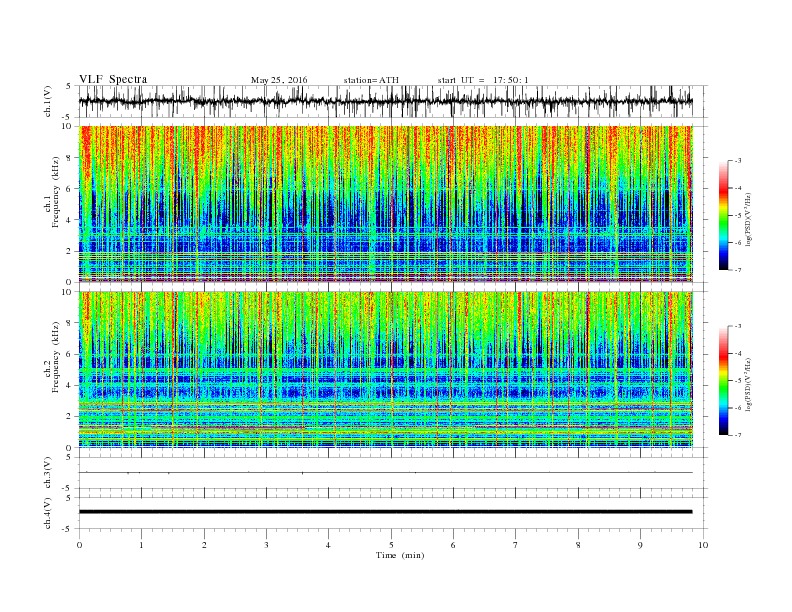The width and height of the screenshot is (792, 612).
Task: Click the ch.1 spectrogram color scale bar
Action: [723, 215]
